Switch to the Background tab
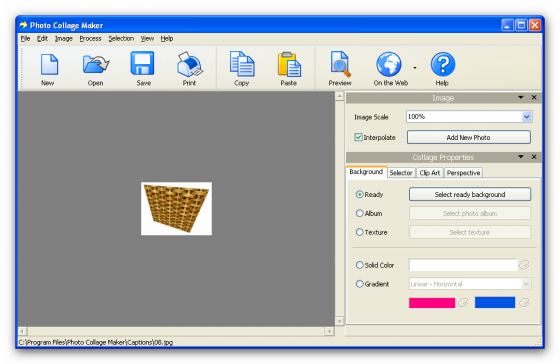560x364 pixels. coord(366,172)
